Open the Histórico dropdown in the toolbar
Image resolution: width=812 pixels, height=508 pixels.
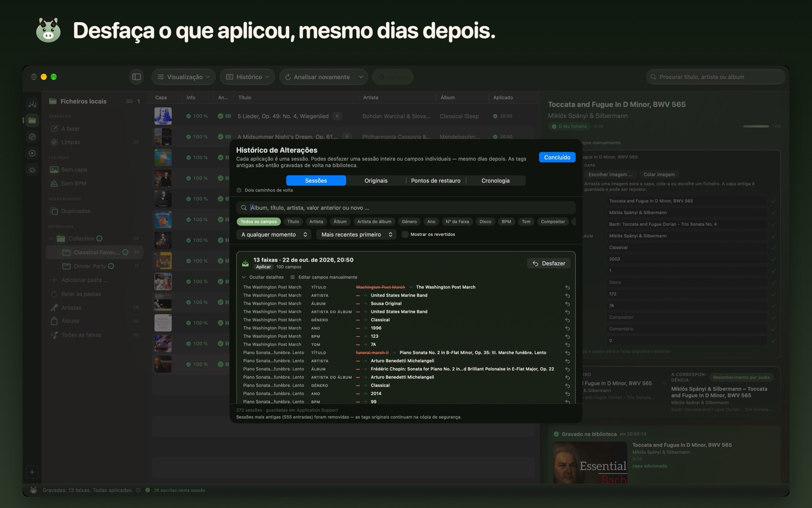(248, 77)
